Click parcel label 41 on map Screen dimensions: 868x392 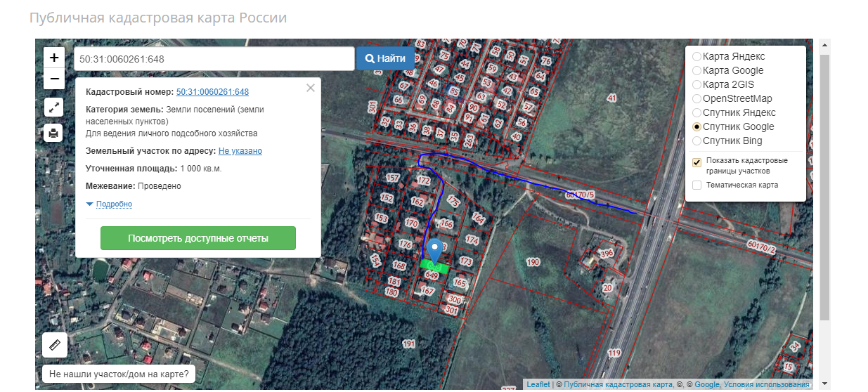click(x=611, y=98)
